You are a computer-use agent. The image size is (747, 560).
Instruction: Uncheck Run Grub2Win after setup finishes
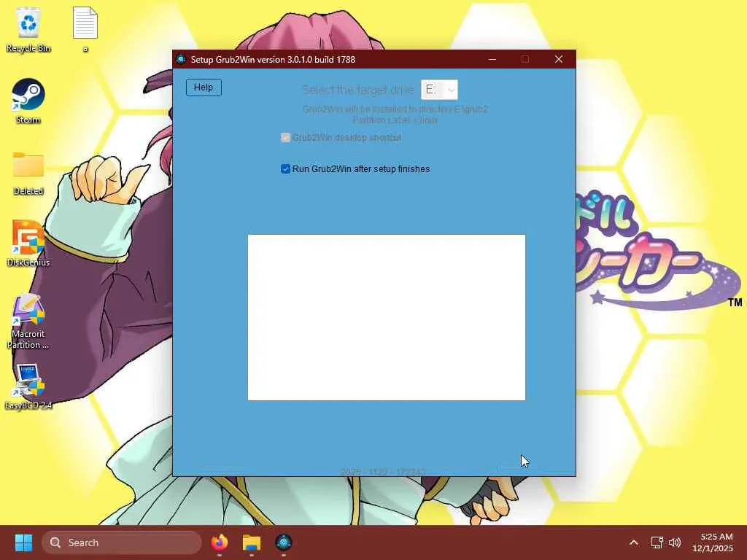(285, 169)
